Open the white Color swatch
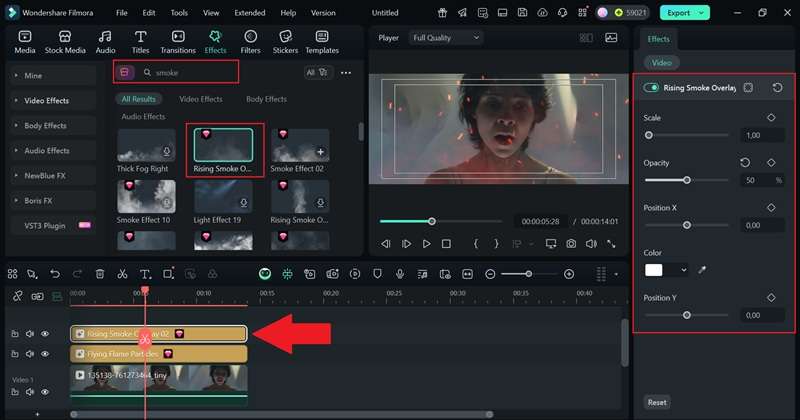This screenshot has width=800, height=420. [x=654, y=270]
